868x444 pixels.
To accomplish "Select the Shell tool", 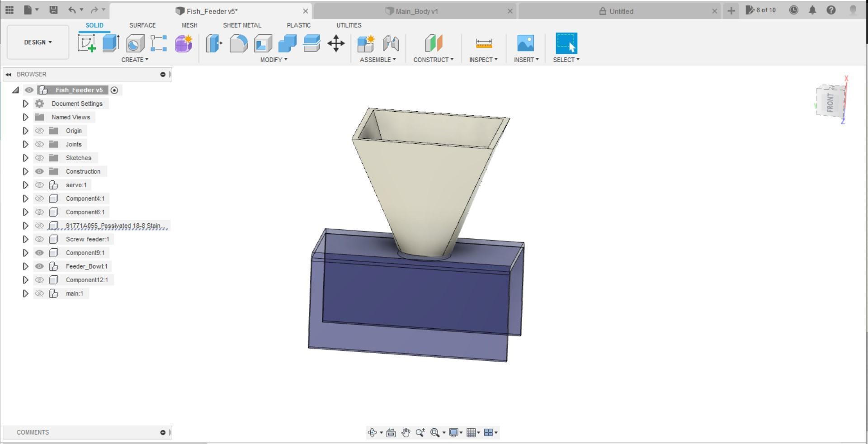I will 263,43.
